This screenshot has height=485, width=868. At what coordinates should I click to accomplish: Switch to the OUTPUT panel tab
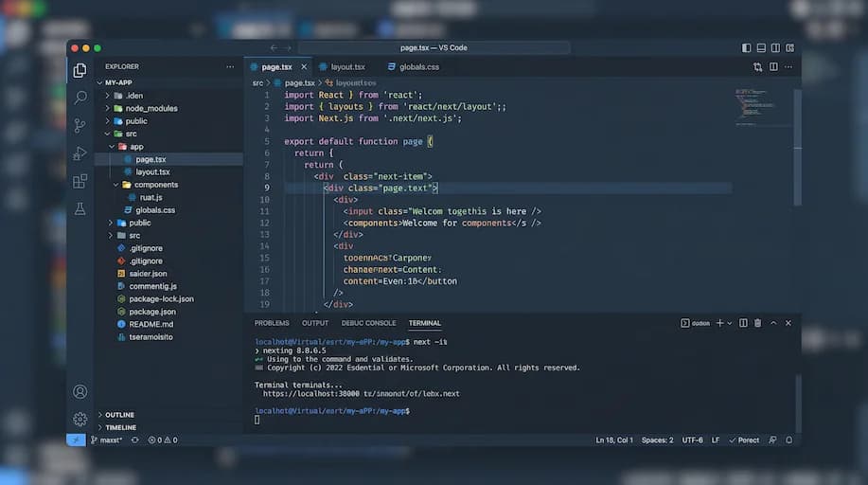[315, 323]
